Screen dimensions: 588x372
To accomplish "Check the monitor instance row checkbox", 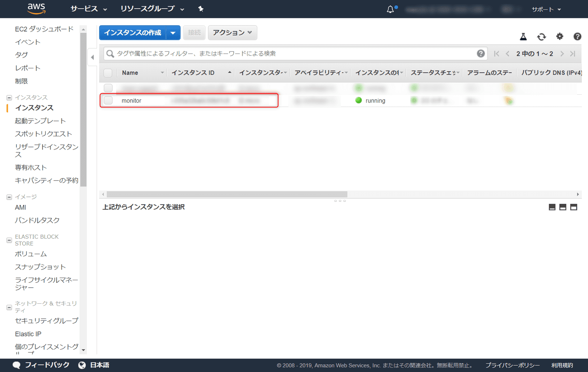I will point(108,100).
